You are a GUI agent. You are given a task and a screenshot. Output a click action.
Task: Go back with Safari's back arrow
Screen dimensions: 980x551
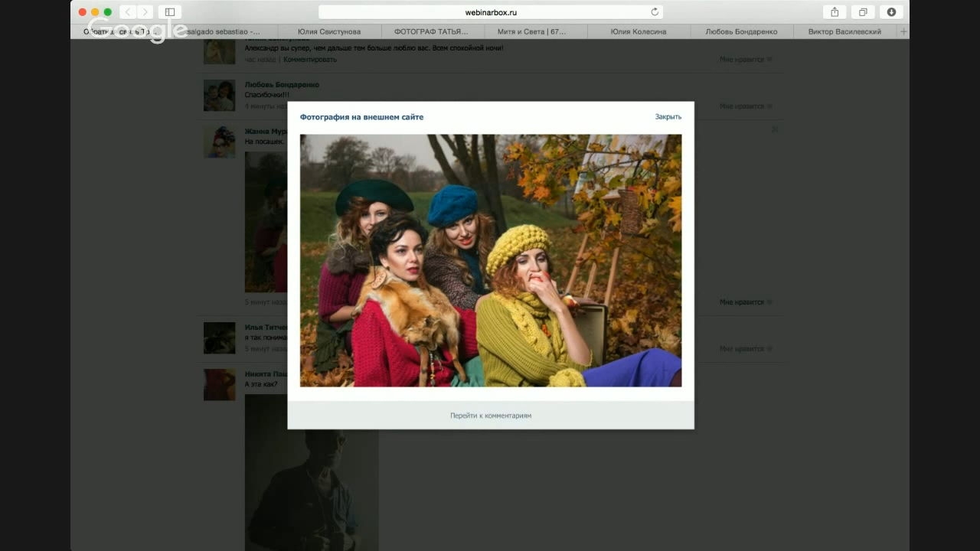[x=128, y=12]
